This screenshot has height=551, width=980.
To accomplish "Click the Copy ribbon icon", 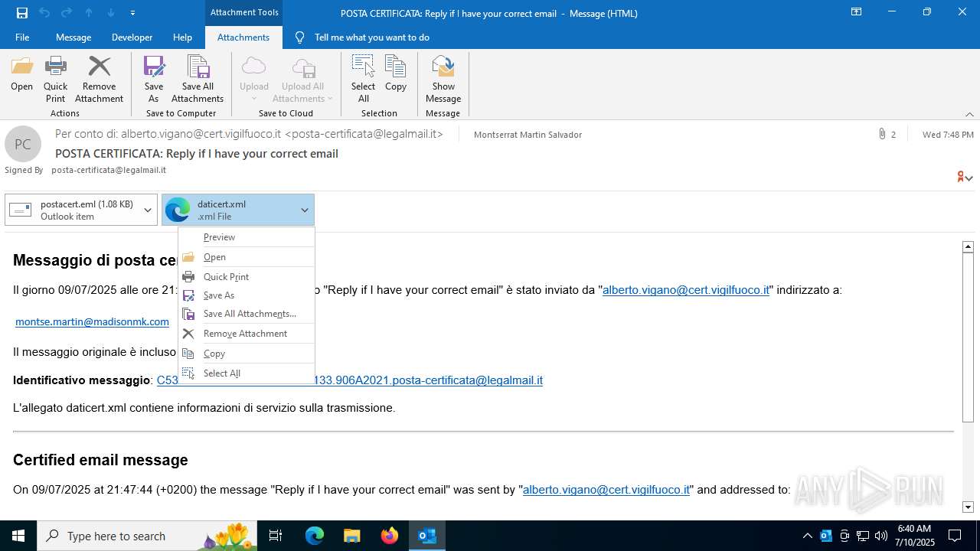I will [396, 74].
